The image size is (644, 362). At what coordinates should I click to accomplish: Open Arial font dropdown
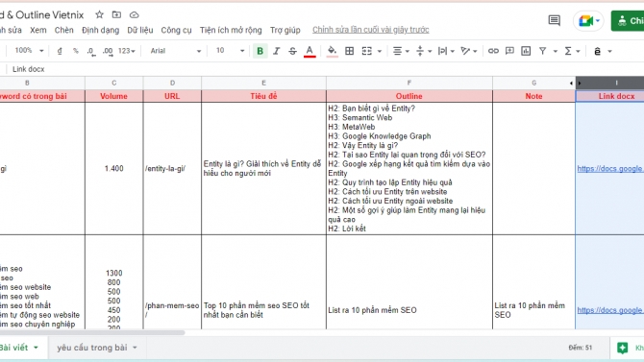[175, 51]
